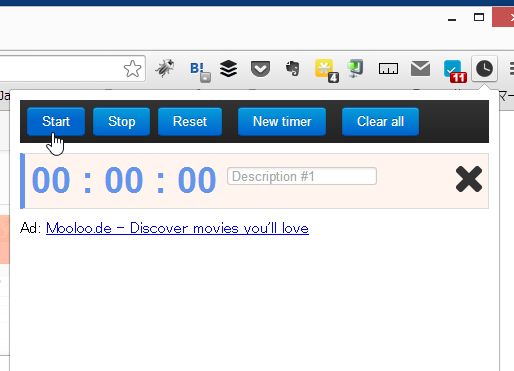Save page with Pocket icon
Image resolution: width=514 pixels, height=371 pixels.
point(260,69)
